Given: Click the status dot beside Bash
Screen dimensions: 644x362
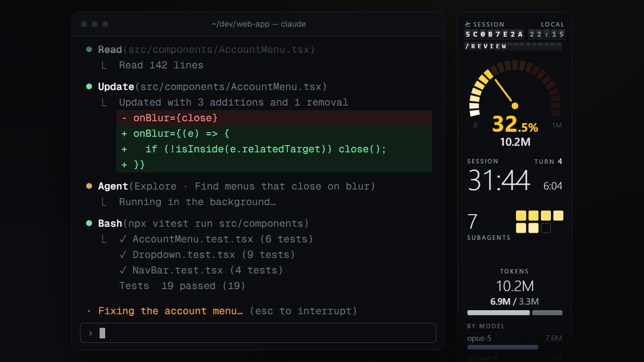Looking at the screenshot, I should (x=89, y=223).
